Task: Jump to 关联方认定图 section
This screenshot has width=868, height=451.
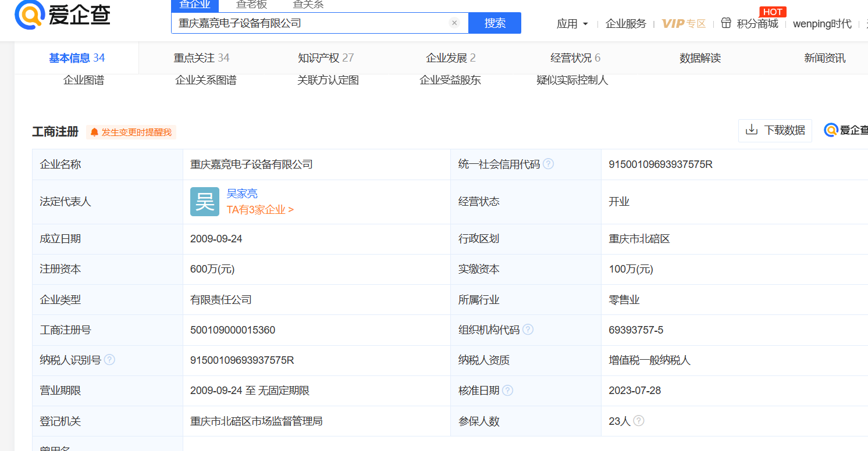Action: pyautogui.click(x=328, y=80)
